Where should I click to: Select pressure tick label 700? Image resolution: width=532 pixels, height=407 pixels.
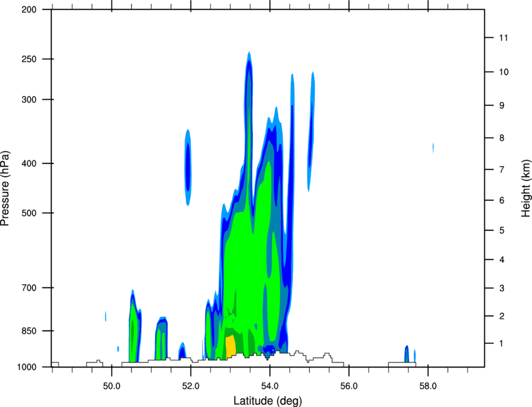(x=29, y=288)
